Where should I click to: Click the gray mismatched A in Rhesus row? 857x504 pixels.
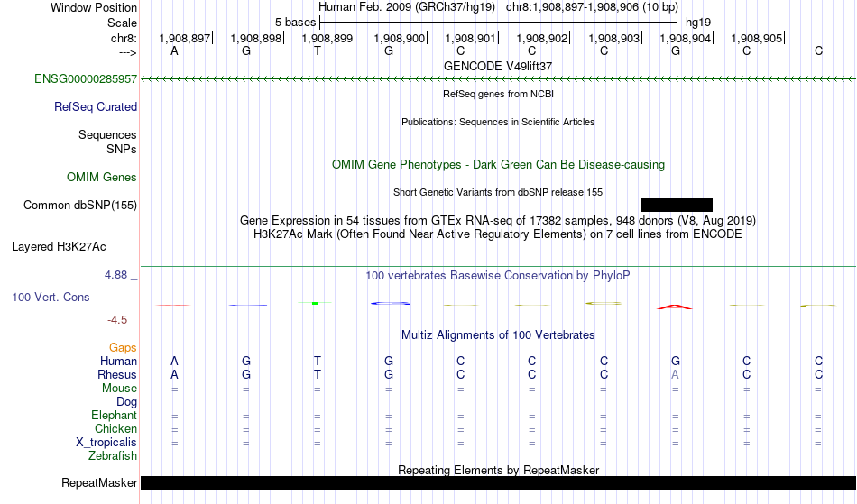[675, 374]
